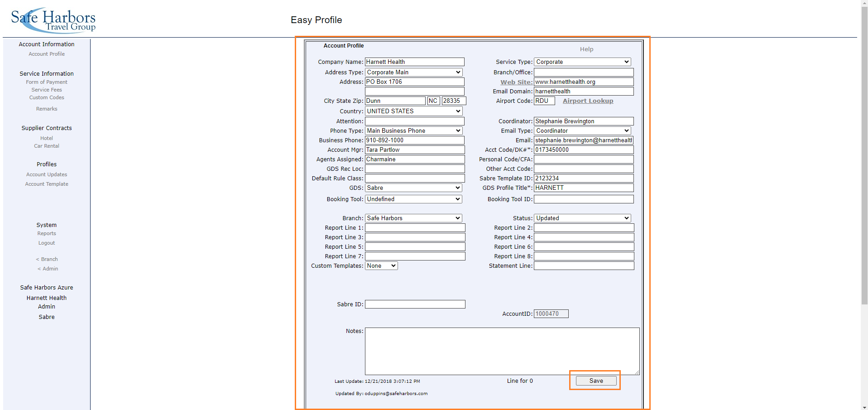Viewport: 868px width, 410px height.
Task: Click Logout link
Action: tap(47, 243)
